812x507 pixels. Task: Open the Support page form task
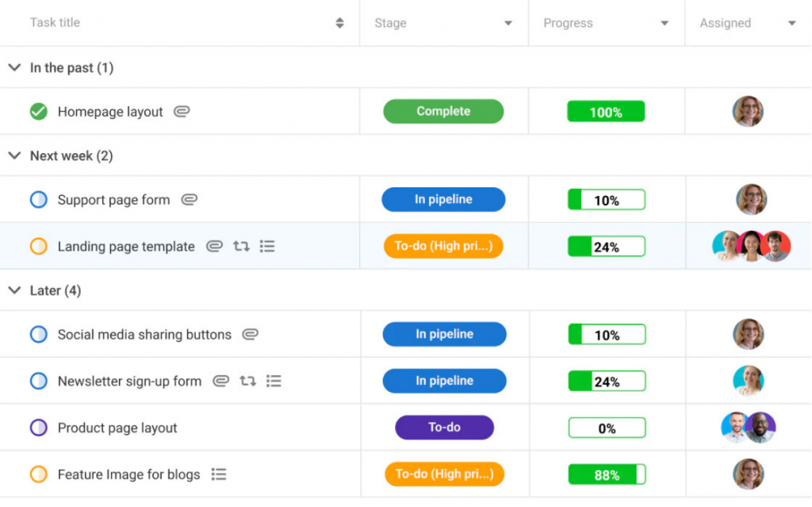click(114, 200)
